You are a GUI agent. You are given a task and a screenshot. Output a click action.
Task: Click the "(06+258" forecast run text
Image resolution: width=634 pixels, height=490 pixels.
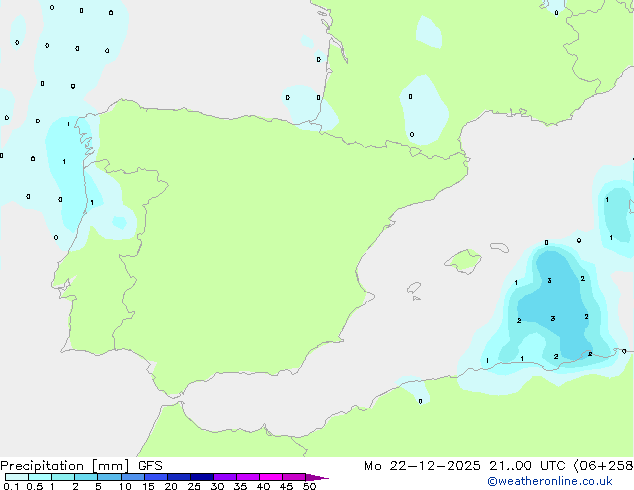[x=603, y=466]
